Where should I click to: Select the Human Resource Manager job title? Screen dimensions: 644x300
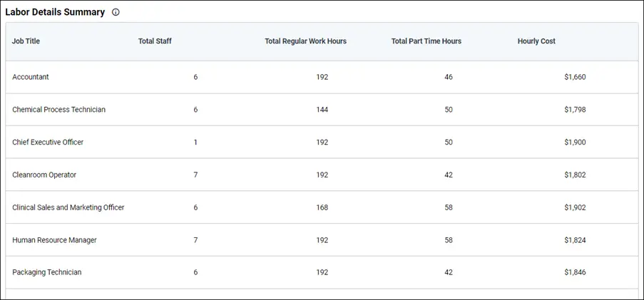[x=54, y=239]
